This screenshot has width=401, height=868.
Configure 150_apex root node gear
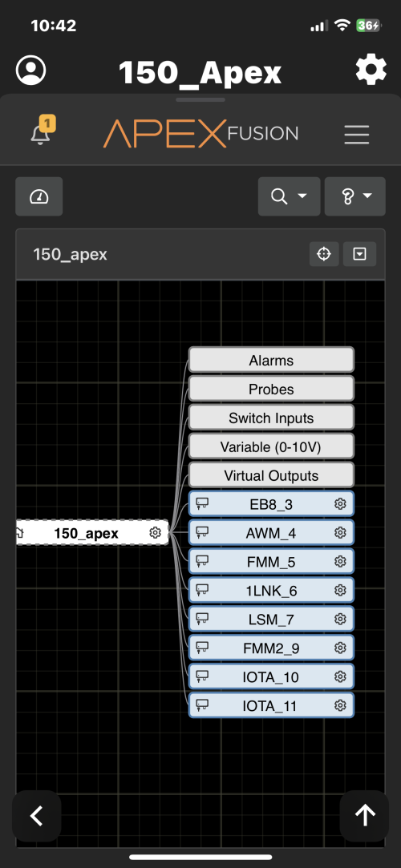155,532
